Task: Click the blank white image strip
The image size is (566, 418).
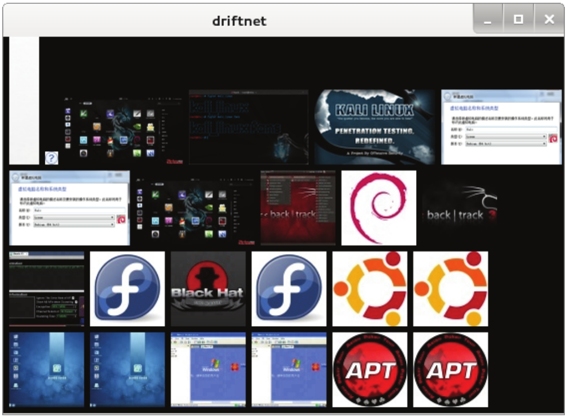Action: click(24, 100)
